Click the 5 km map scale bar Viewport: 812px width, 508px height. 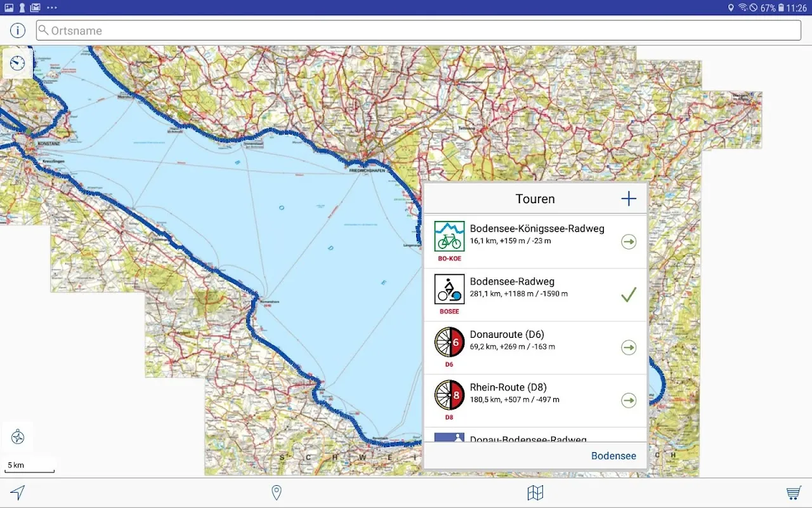(x=30, y=467)
